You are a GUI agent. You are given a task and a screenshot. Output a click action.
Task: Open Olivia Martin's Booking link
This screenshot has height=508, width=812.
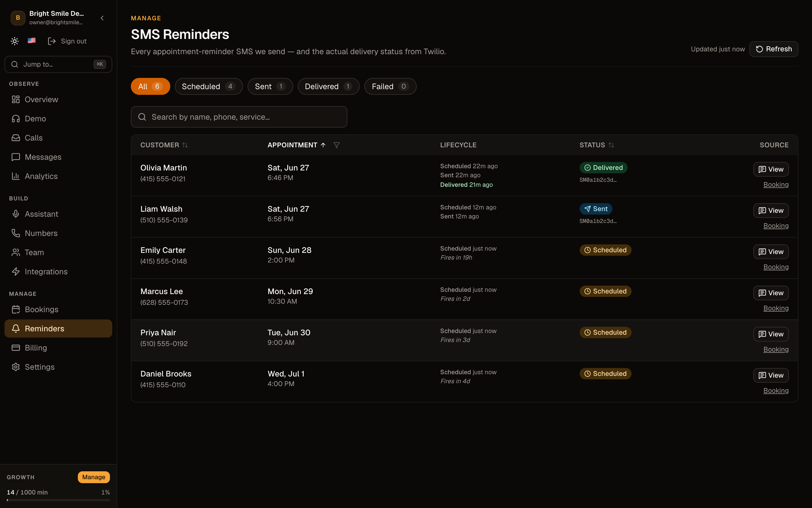pyautogui.click(x=776, y=185)
